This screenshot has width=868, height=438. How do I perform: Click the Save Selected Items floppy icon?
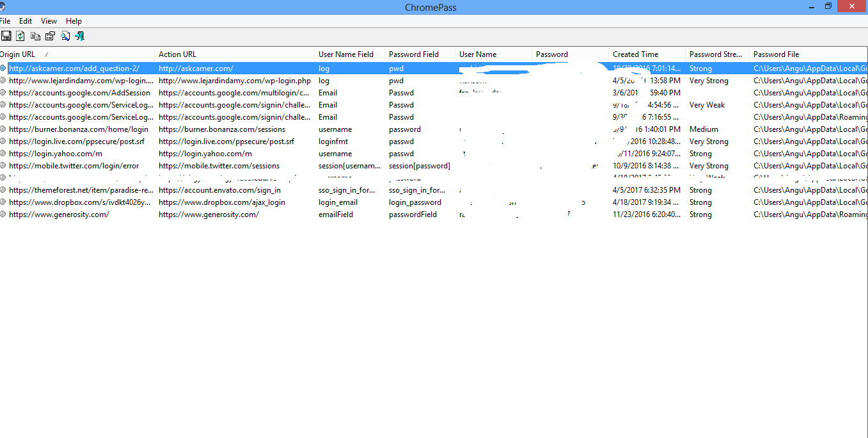click(x=6, y=36)
